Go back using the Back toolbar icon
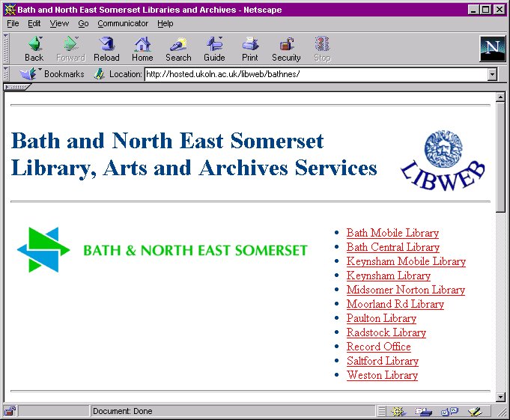 34,49
